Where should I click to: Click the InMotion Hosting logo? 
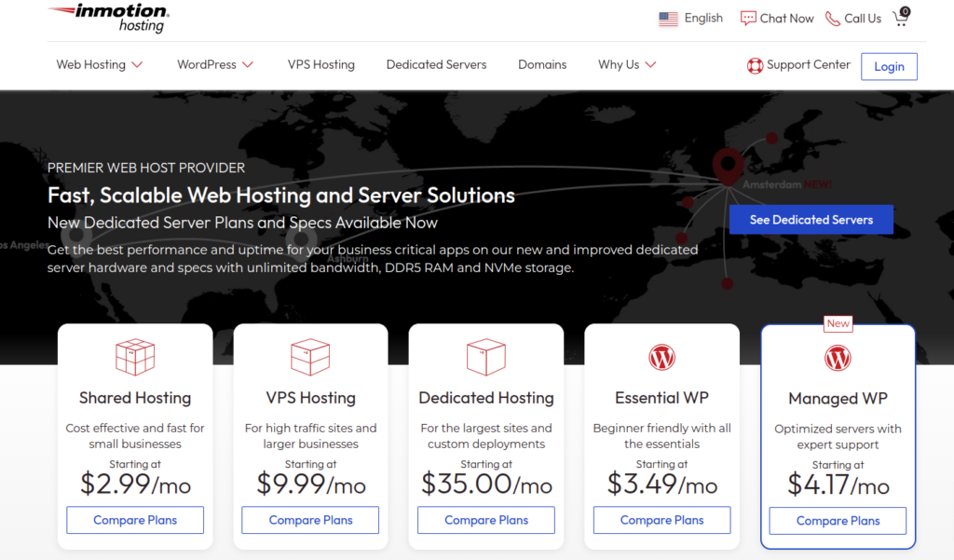pyautogui.click(x=108, y=19)
